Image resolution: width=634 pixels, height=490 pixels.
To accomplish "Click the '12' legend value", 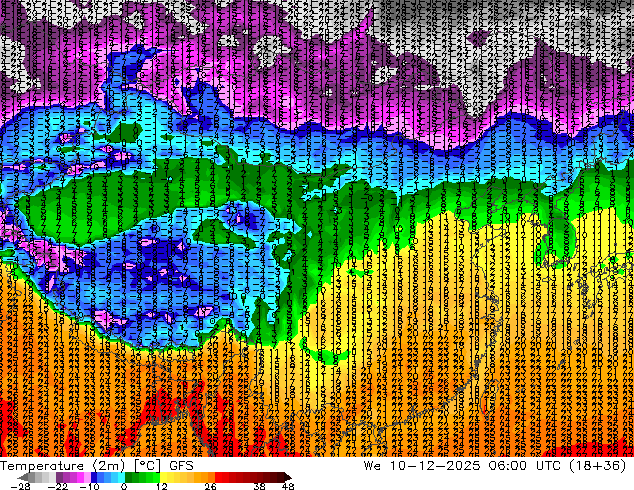I will pyautogui.click(x=162, y=486).
